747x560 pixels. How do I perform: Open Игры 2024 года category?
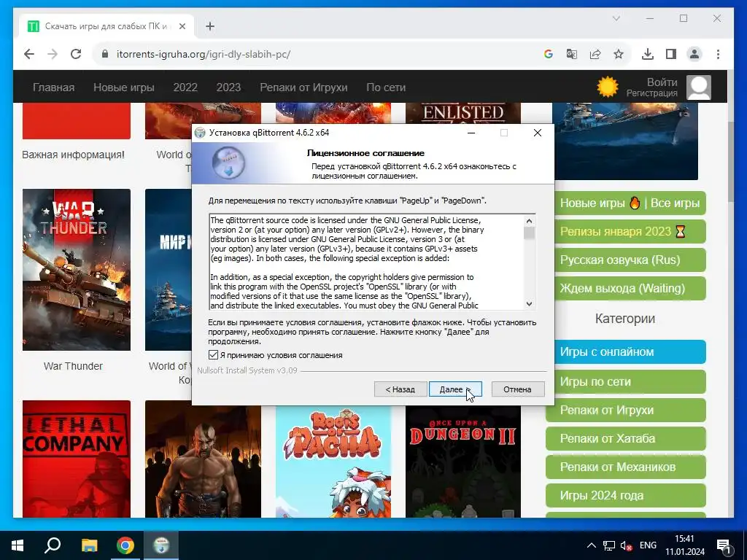625,495
